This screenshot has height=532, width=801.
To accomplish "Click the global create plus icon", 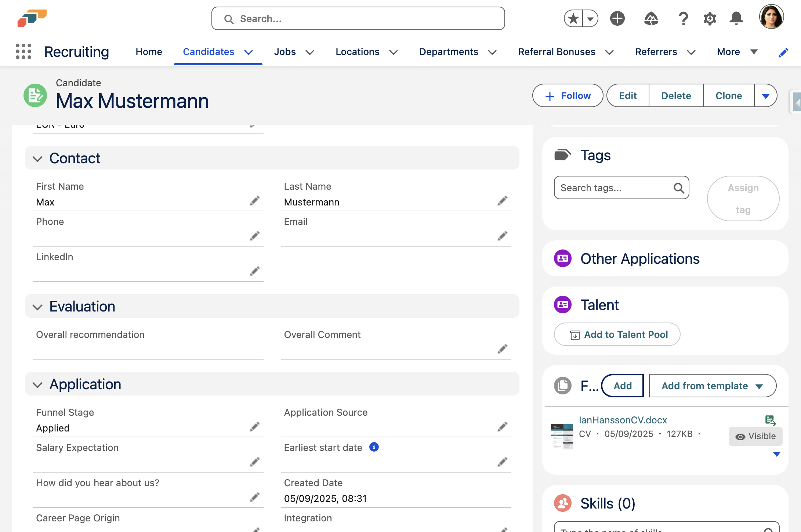I will coord(617,18).
